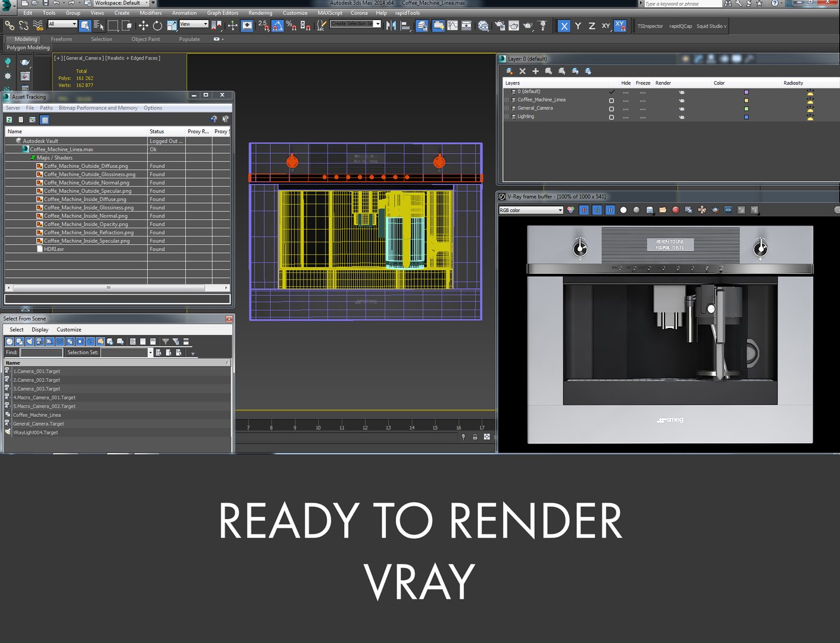Switch to the Object Paint ribbon tab
The image size is (840, 643).
[146, 39]
